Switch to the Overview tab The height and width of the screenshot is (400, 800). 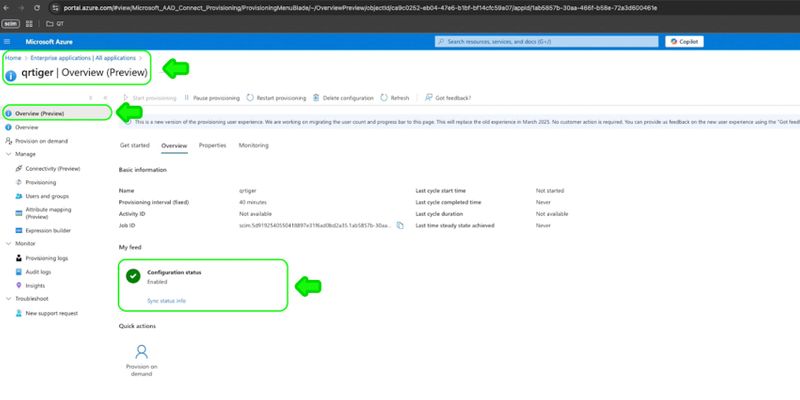tap(174, 146)
